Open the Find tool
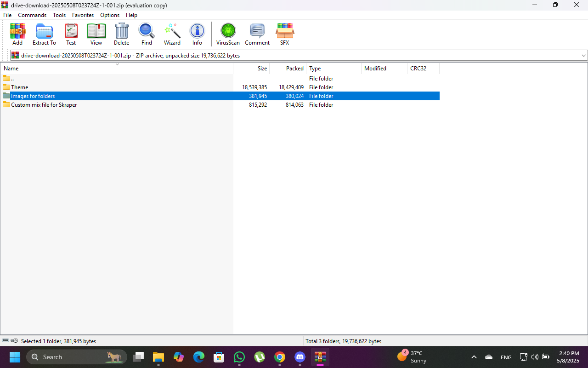Viewport: 588px width, 368px height. tap(147, 34)
